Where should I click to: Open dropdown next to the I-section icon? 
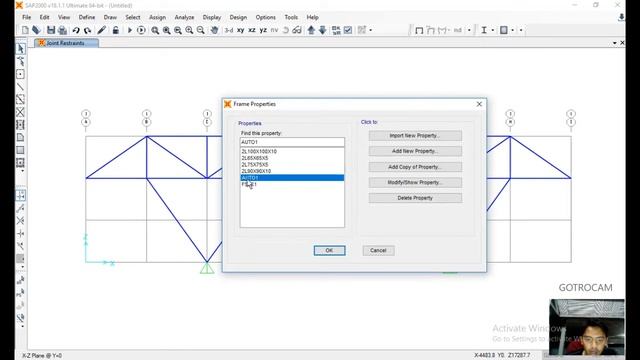(493, 30)
